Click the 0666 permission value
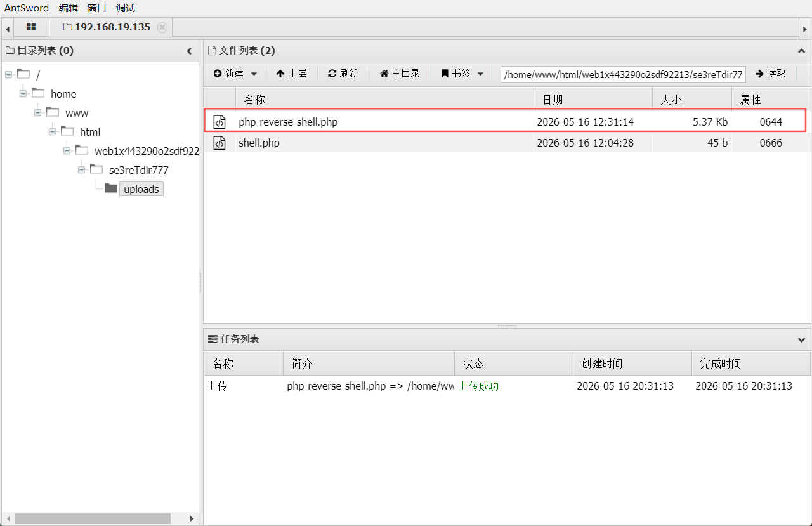The image size is (812, 526). coord(771,143)
